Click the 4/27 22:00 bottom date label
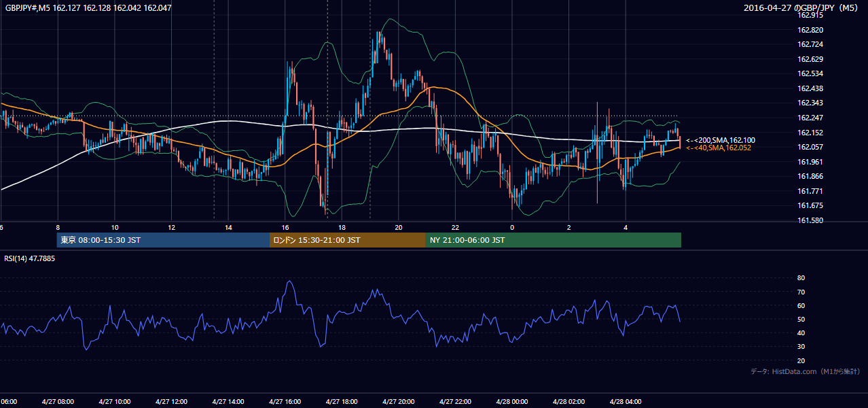Image resolution: width=868 pixels, height=408 pixels. [x=455, y=402]
